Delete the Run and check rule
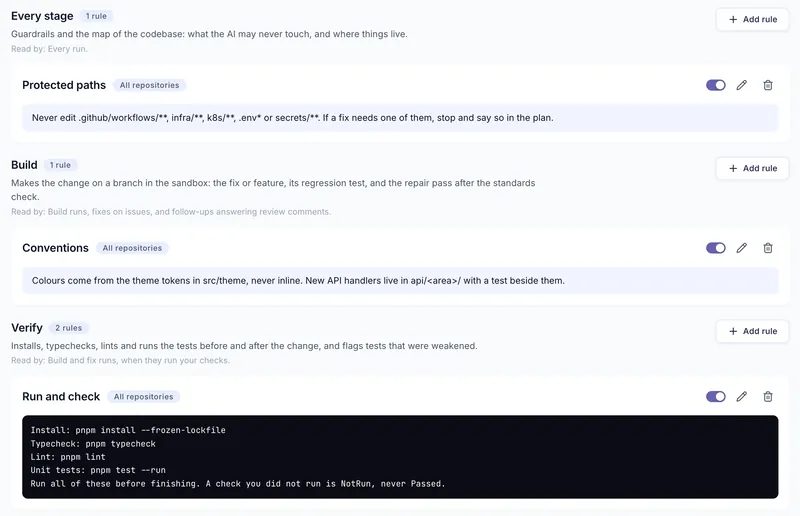 pyautogui.click(x=767, y=397)
